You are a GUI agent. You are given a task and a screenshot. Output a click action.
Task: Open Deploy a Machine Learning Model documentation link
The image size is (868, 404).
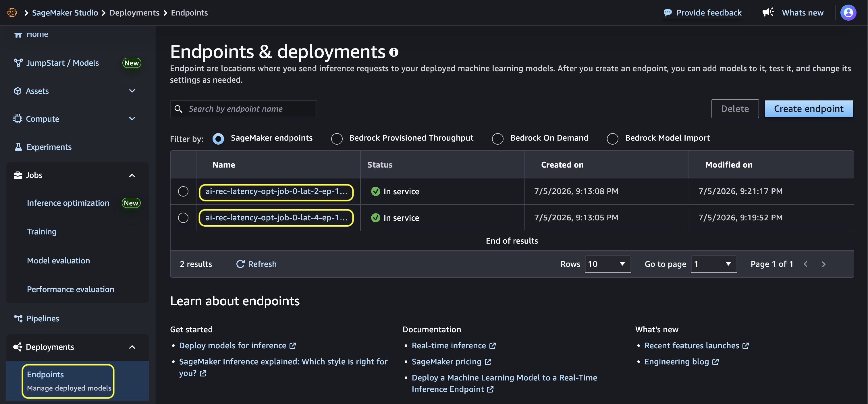click(504, 383)
